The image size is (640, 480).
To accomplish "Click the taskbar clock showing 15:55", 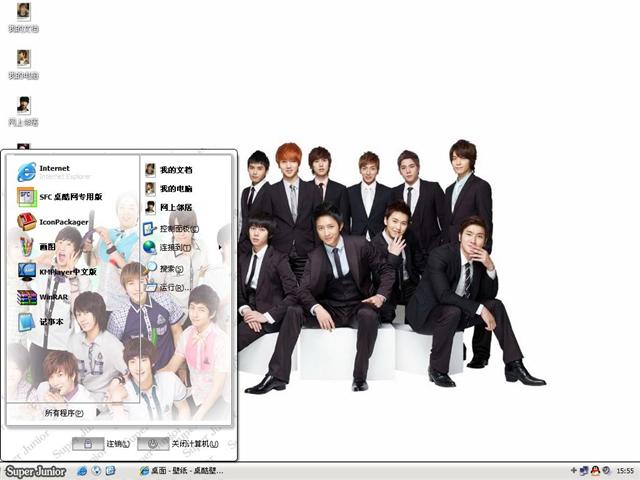I will (625, 471).
